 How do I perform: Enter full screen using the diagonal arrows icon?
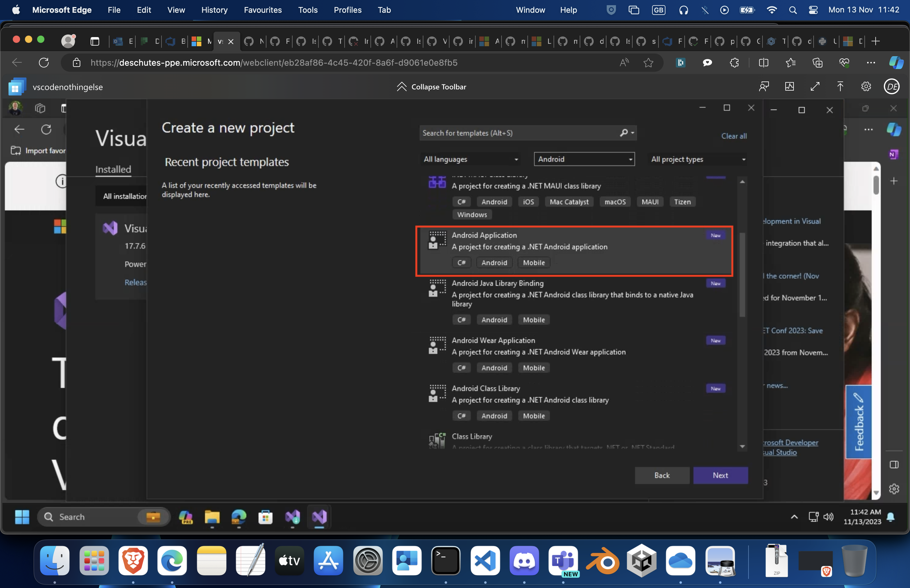[815, 86]
